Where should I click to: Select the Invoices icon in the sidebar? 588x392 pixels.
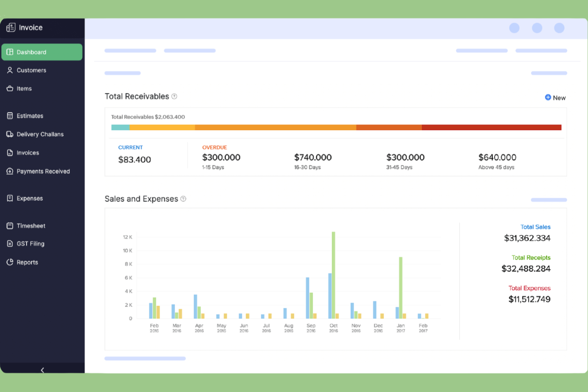click(10, 153)
